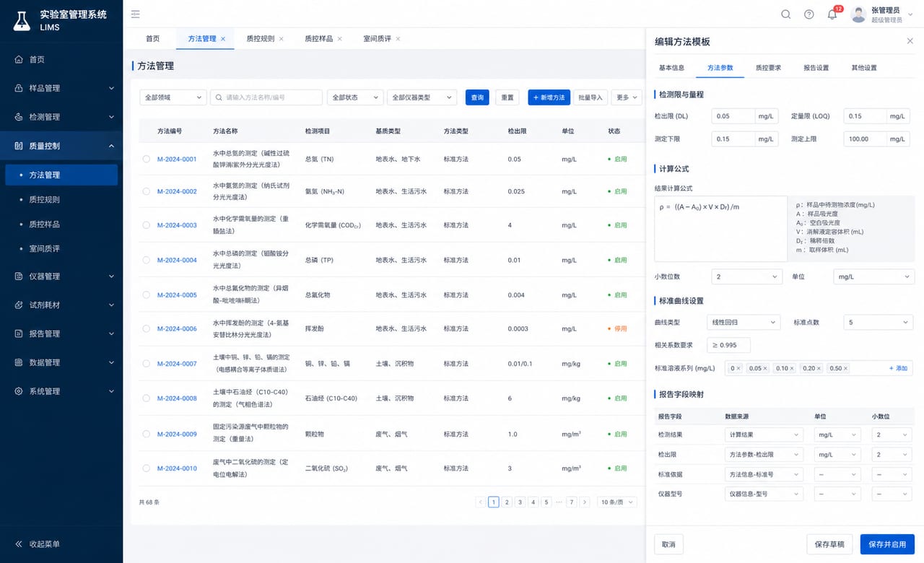Close the 室间质评 tab with its X

pyautogui.click(x=398, y=39)
